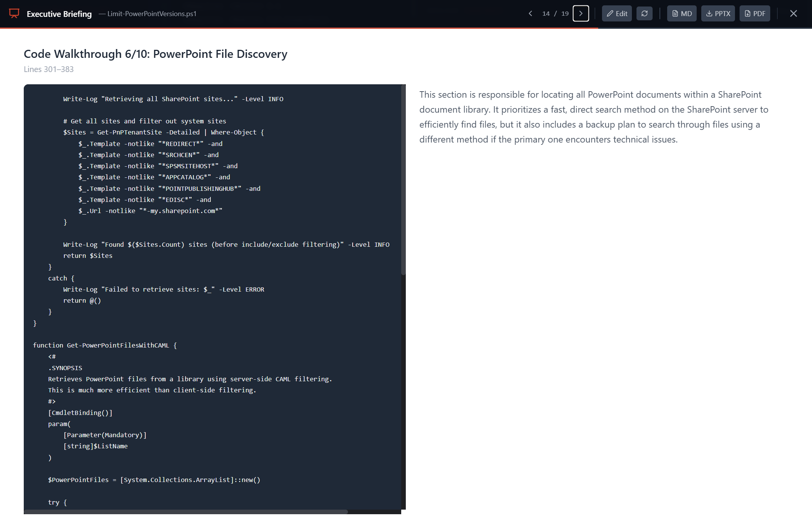Close the Executive Briefing viewer
This screenshot has height=528, width=812.
pos(793,14)
